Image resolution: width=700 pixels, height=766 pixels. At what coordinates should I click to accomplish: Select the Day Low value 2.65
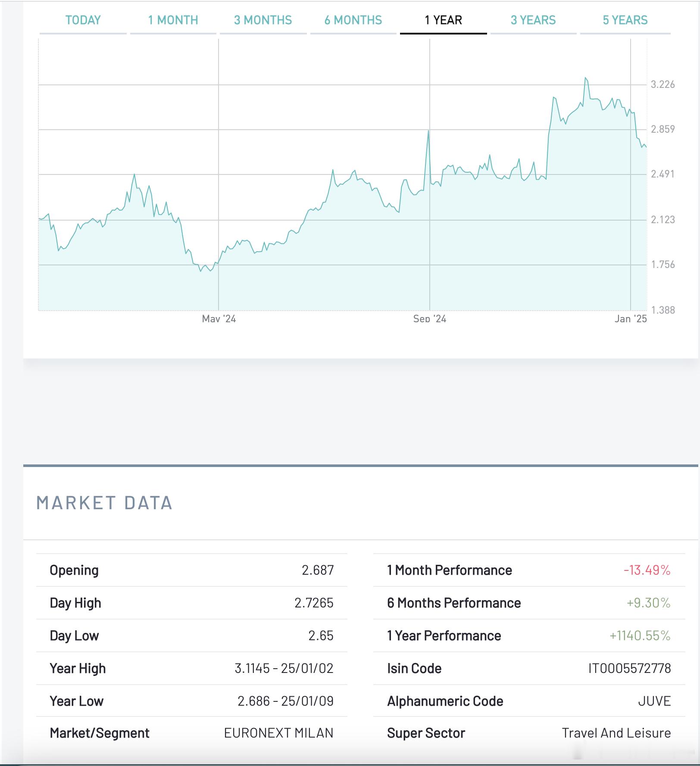pos(321,635)
